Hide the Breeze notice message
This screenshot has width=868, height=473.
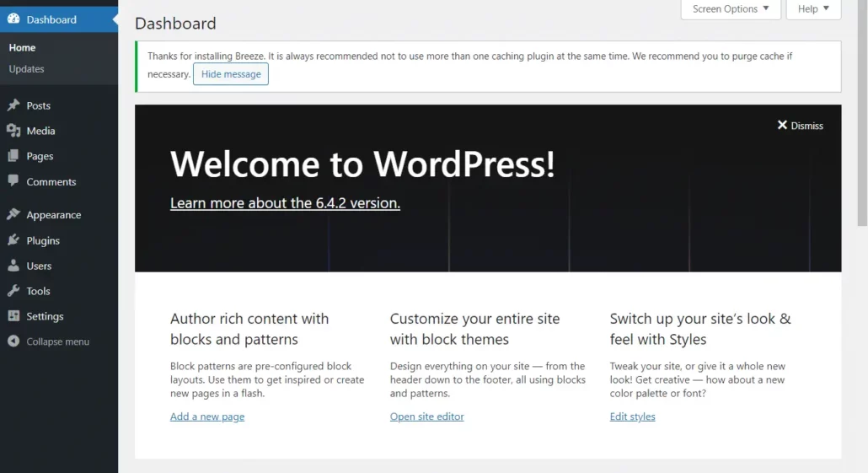tap(231, 74)
